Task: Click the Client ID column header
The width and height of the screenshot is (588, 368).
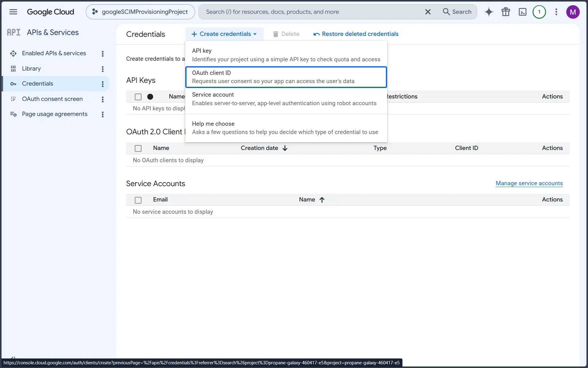Action: 466,148
